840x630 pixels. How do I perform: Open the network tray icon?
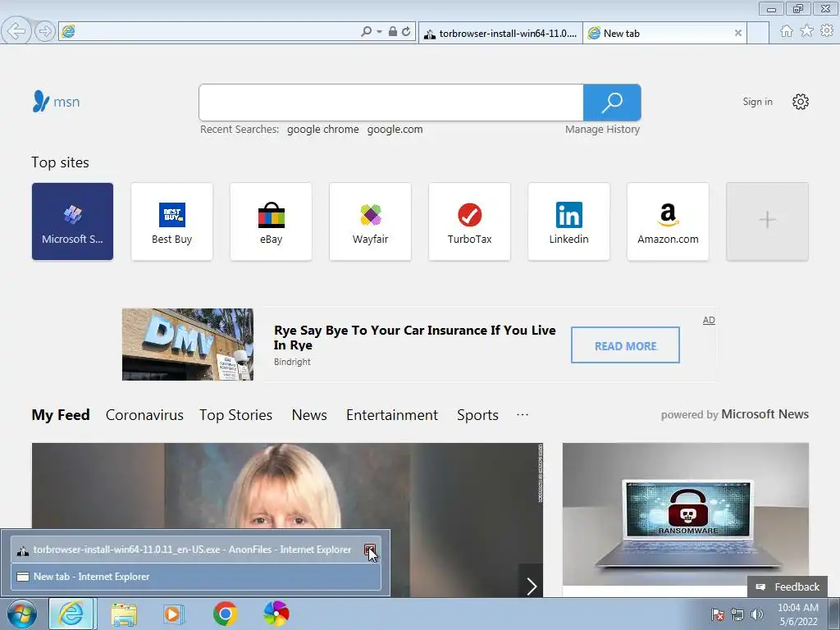[737, 614]
